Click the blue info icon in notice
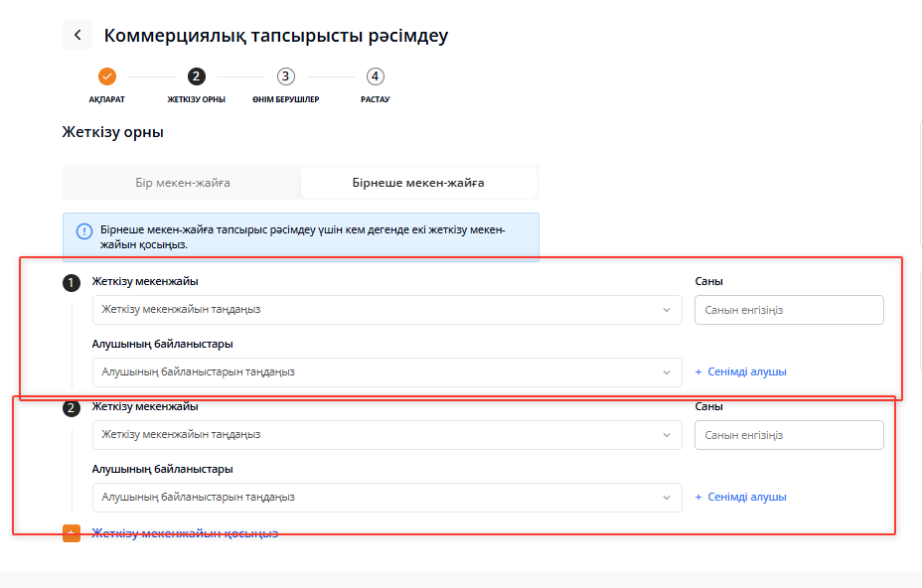This screenshot has width=922, height=588. pyautogui.click(x=84, y=231)
